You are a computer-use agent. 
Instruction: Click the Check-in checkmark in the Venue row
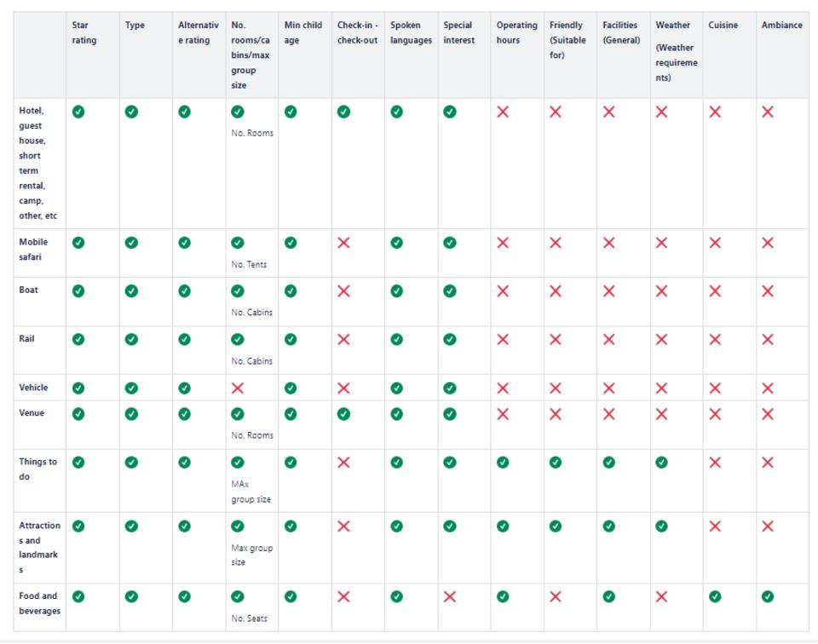pos(343,414)
